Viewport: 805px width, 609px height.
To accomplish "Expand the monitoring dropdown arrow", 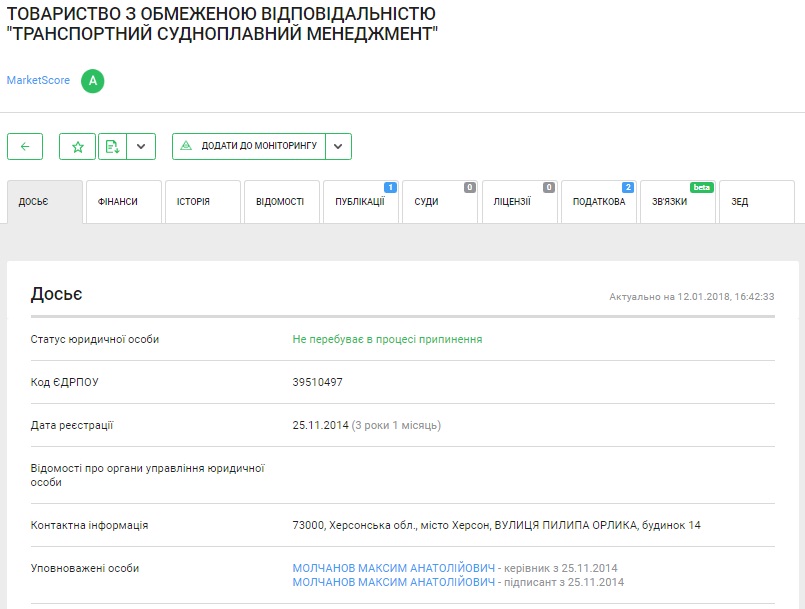I will pyautogui.click(x=339, y=146).
